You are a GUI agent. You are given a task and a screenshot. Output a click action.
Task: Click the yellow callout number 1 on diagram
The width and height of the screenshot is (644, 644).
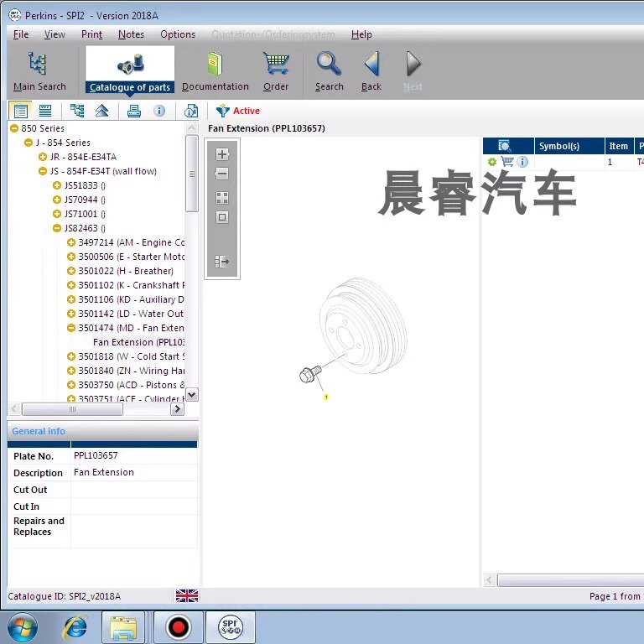tap(326, 397)
